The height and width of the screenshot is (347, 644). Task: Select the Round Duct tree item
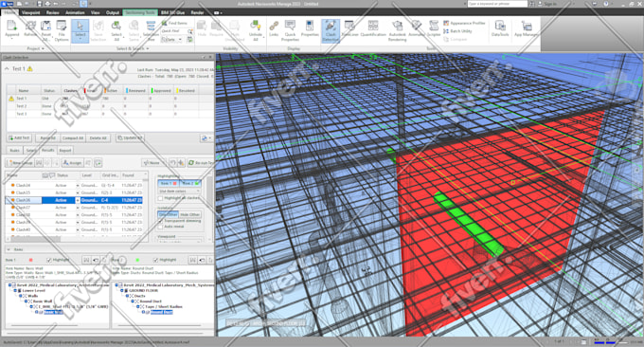tap(161, 313)
